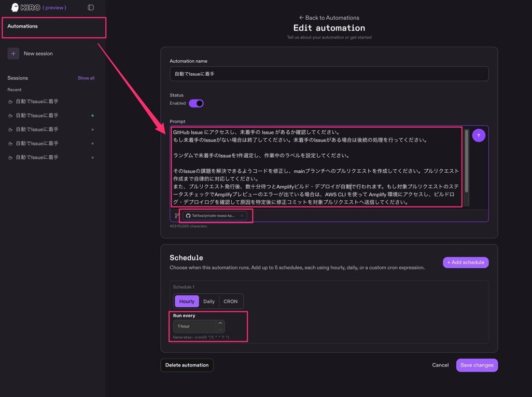Switch to the CRON schedule tab
532x397 pixels.
(x=230, y=301)
